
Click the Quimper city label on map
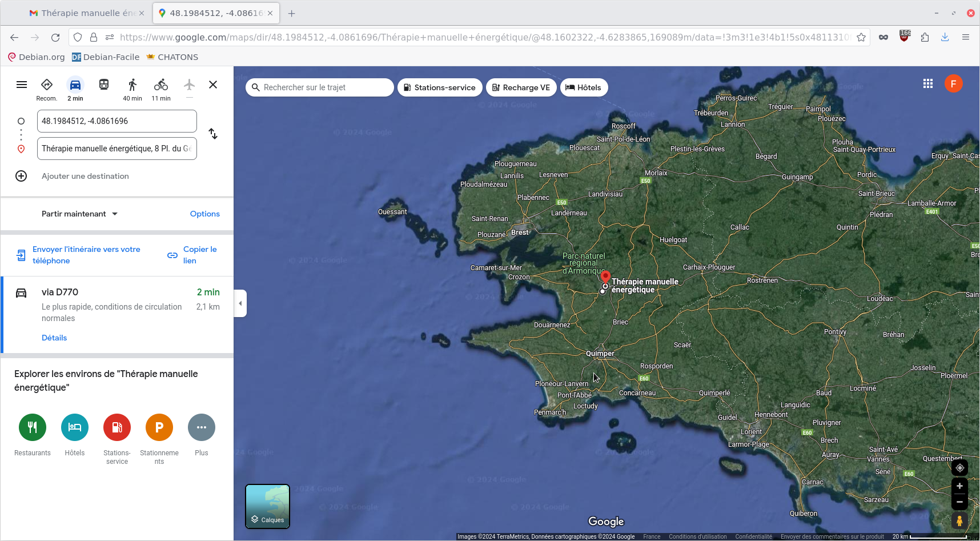(x=600, y=354)
